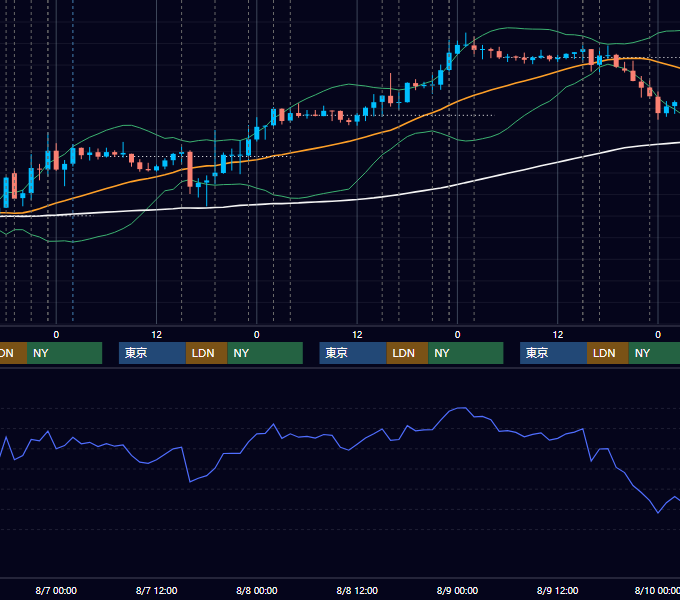Click the 8/9 東京 session block
Image resolution: width=680 pixels, height=600 pixels.
(553, 353)
